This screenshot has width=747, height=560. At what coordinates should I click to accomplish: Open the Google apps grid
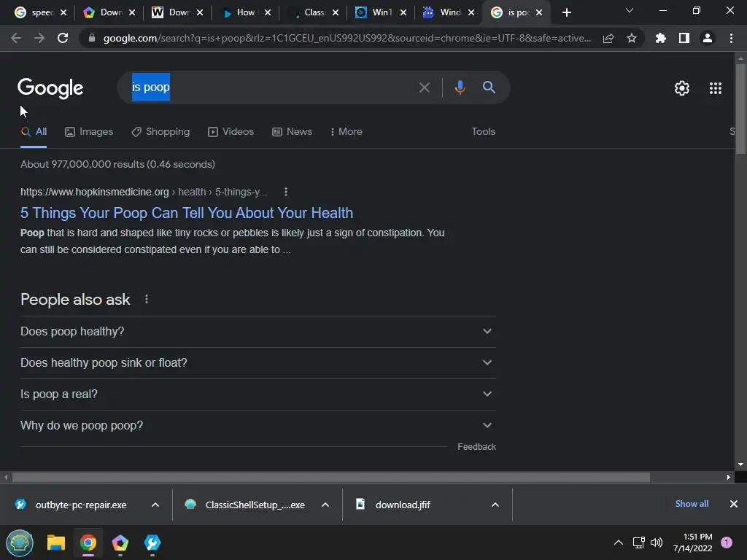pyautogui.click(x=716, y=88)
